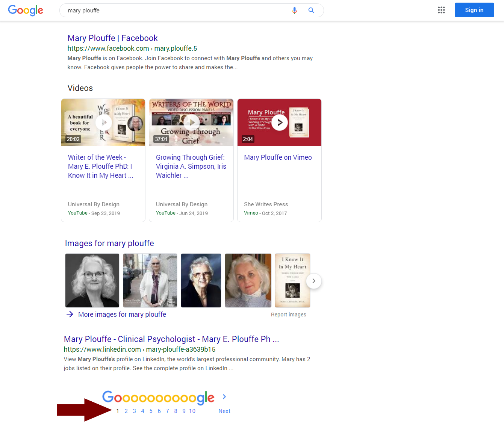The image size is (504, 428).
Task: Click YouTube - Sep 23, 2019 source text
Action: click(x=94, y=213)
